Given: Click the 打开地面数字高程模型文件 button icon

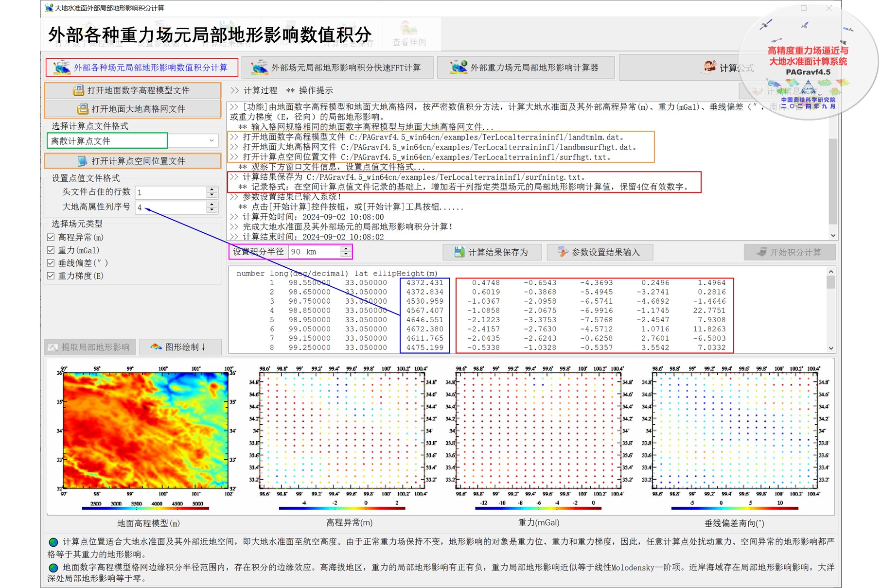Looking at the screenshot, I should (x=78, y=90).
